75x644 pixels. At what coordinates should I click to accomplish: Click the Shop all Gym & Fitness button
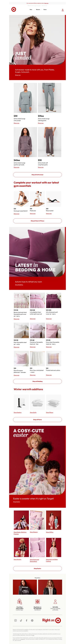pos(37,221)
